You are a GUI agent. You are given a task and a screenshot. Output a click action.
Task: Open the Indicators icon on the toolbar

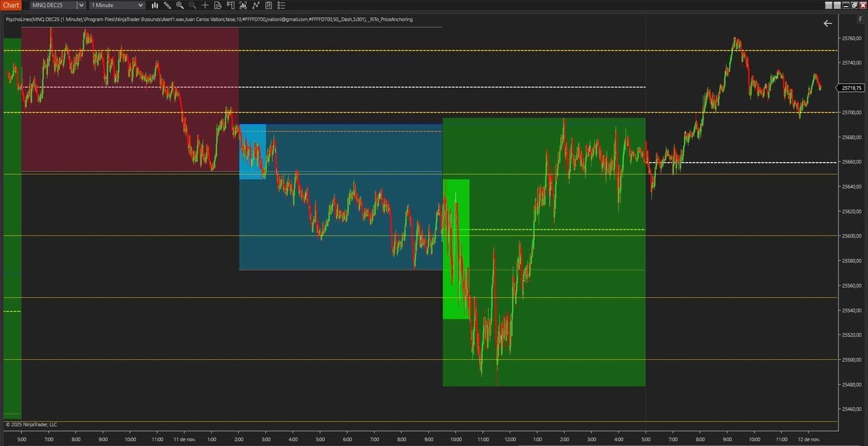tap(243, 5)
